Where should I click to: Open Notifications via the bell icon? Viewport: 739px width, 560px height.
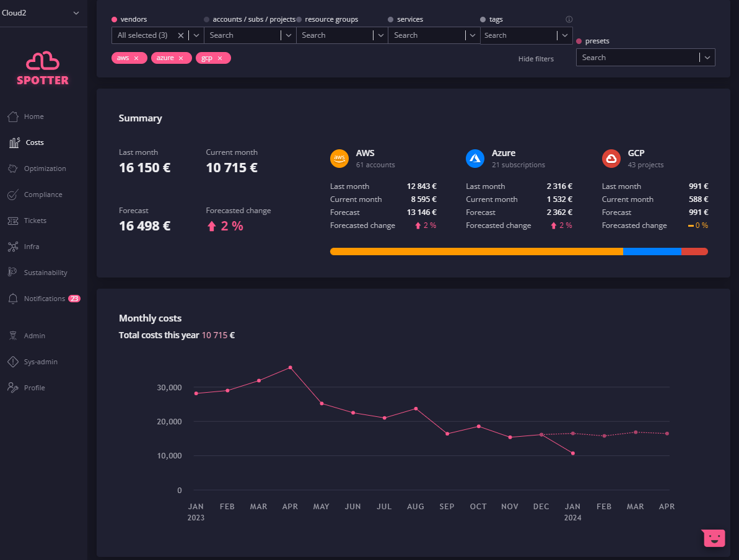(x=13, y=299)
